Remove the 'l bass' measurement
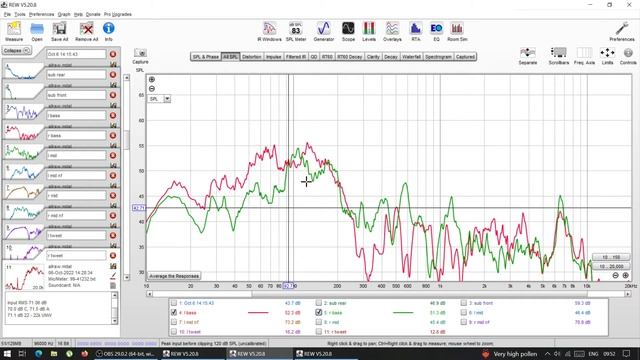Screen dimensions: 640x360 [113, 115]
